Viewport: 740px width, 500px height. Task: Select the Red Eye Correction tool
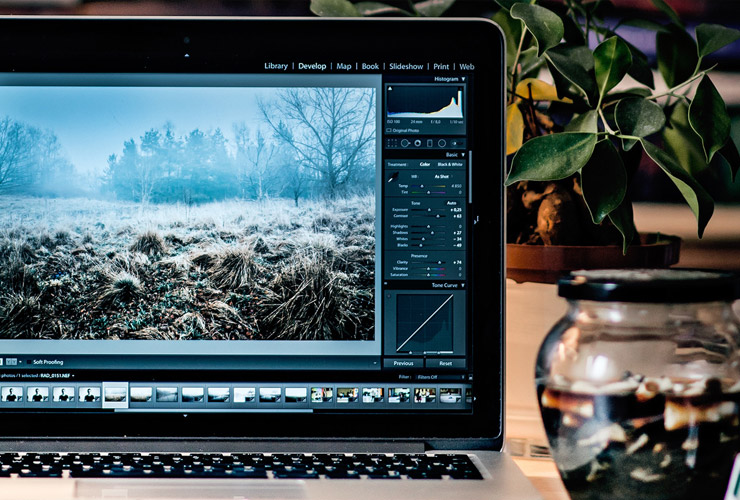[418, 143]
